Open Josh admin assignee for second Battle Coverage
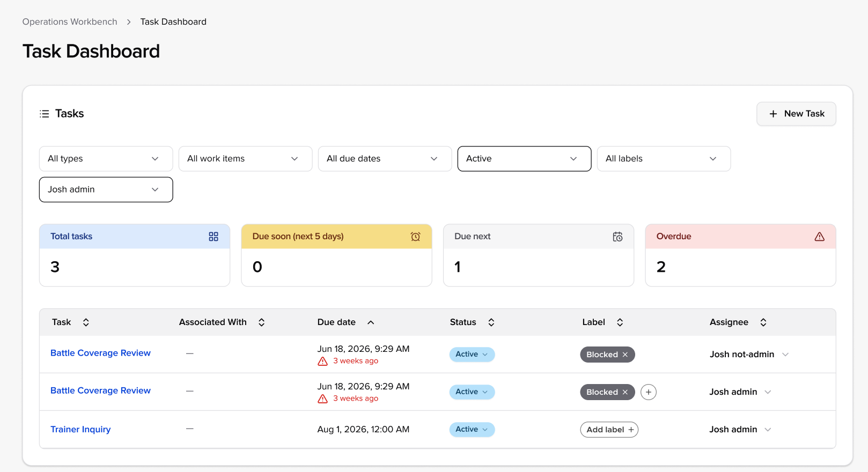This screenshot has height=472, width=868. coord(741,392)
